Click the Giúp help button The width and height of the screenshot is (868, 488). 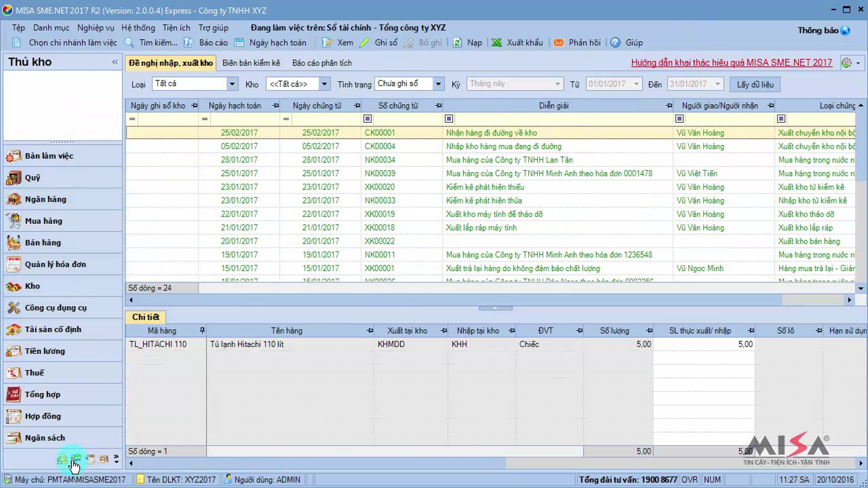coord(626,43)
